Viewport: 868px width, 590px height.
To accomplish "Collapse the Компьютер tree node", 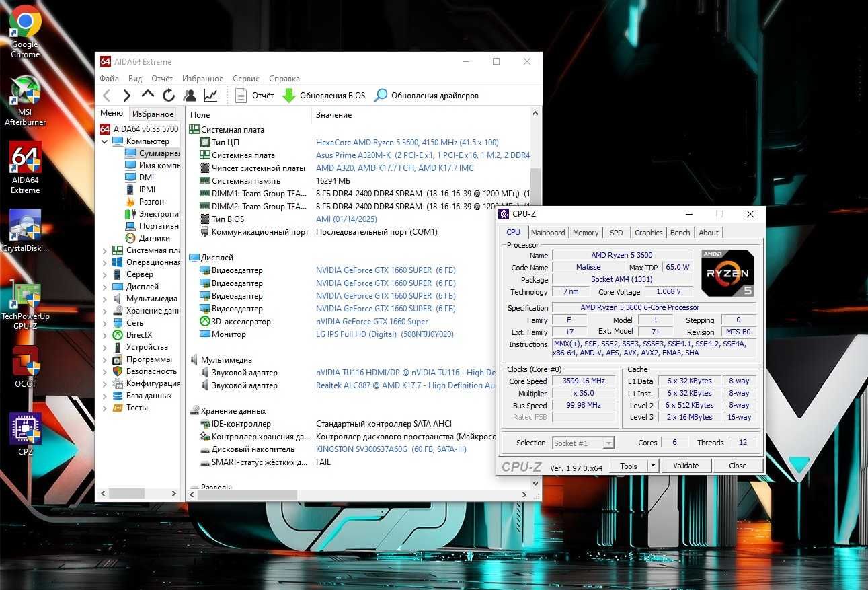I will point(105,141).
